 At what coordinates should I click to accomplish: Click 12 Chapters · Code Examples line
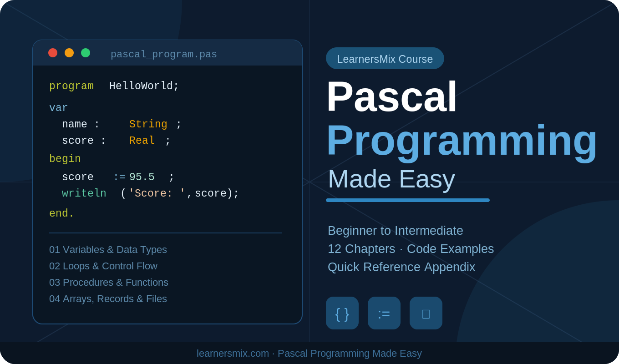point(411,249)
